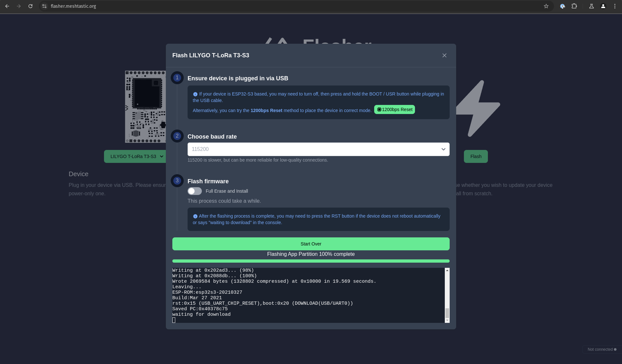Click the Chrome Labs flask icon
This screenshot has height=364, width=622.
coord(592,6)
